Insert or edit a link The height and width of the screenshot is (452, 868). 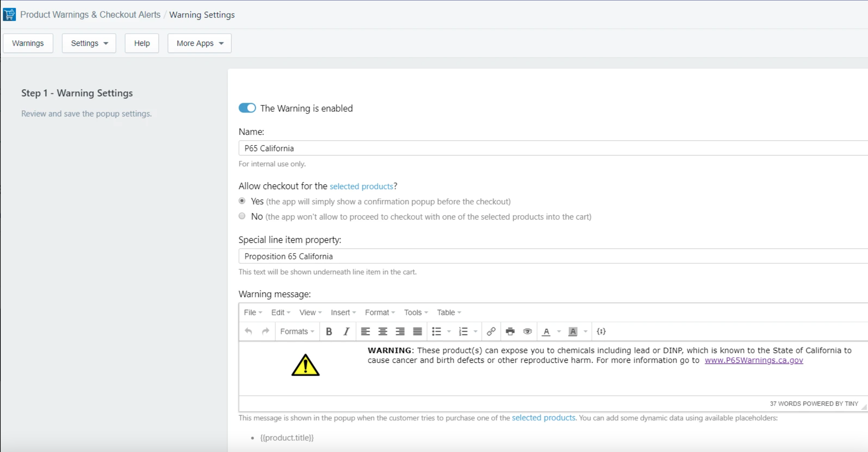(x=491, y=331)
